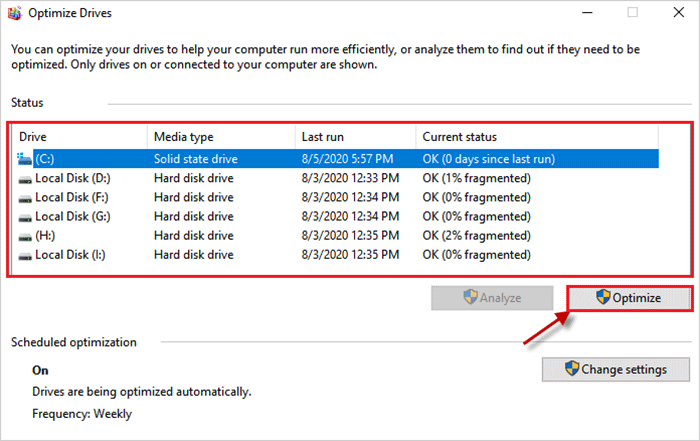The width and height of the screenshot is (700, 441).
Task: Click the Local Disk (I:) drive icon
Action: click(x=25, y=256)
